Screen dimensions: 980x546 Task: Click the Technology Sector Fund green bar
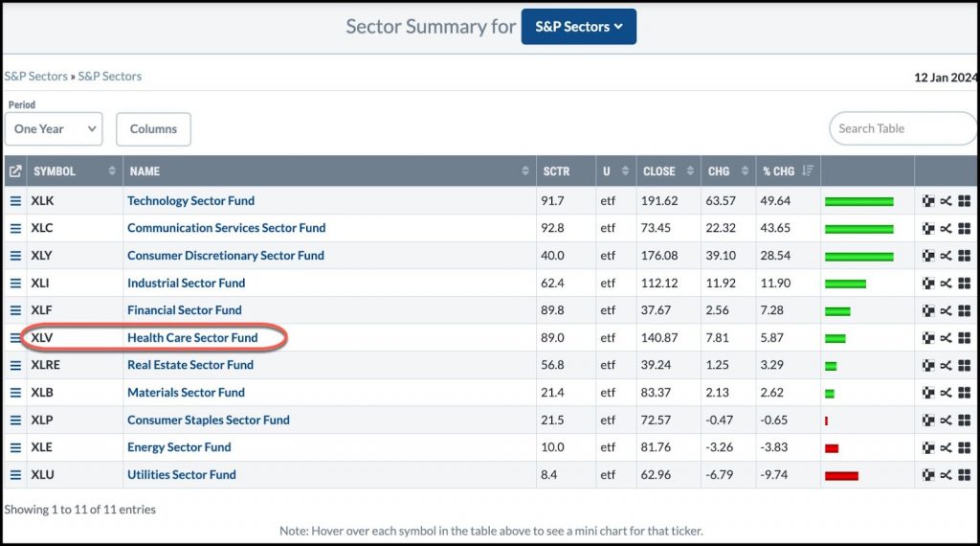click(x=858, y=201)
